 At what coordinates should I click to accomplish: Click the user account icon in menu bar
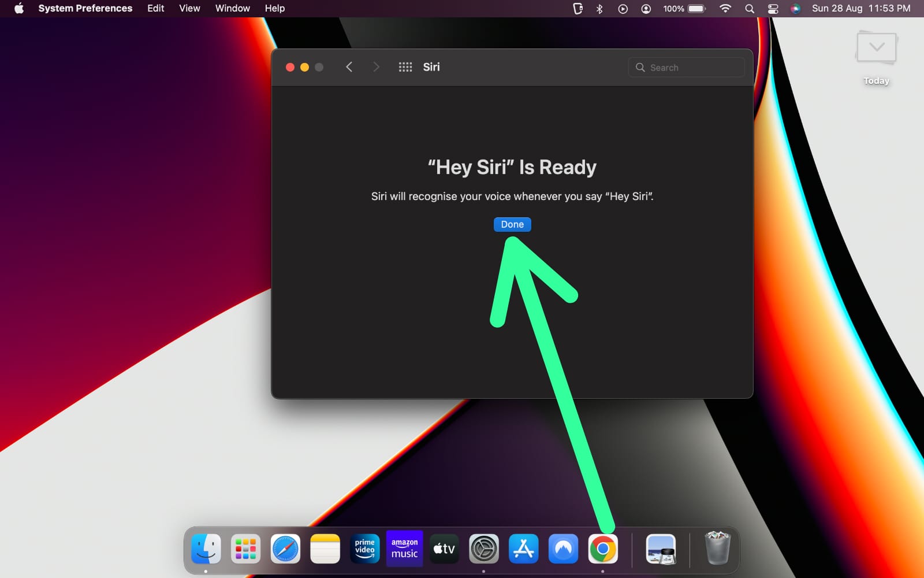click(646, 9)
